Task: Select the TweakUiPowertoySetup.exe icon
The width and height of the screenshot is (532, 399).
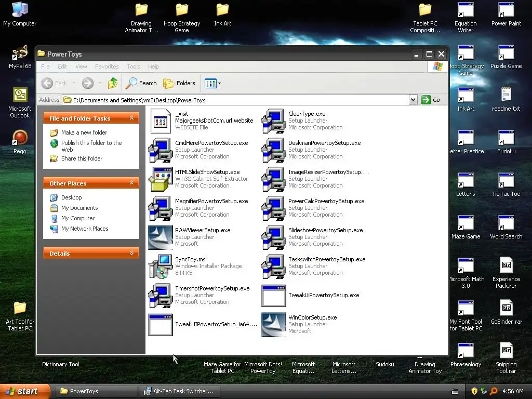Action: tap(273, 296)
